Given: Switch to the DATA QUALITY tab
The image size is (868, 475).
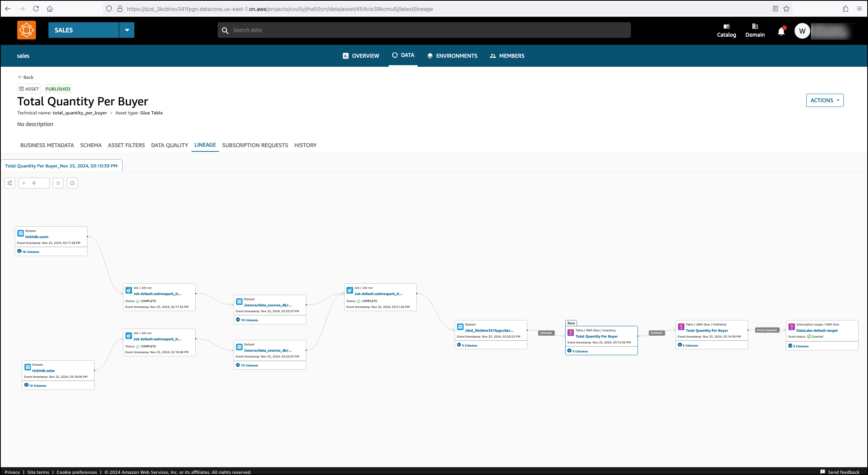Looking at the screenshot, I should pos(170,145).
